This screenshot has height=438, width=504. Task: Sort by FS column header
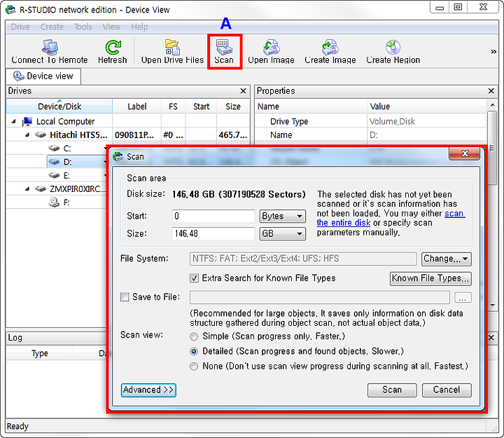pos(173,107)
